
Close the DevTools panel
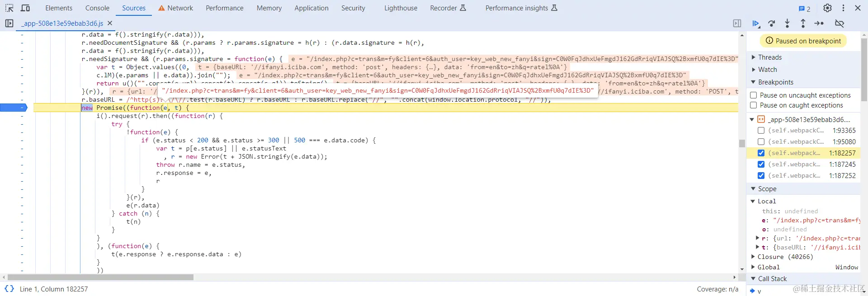pos(858,8)
